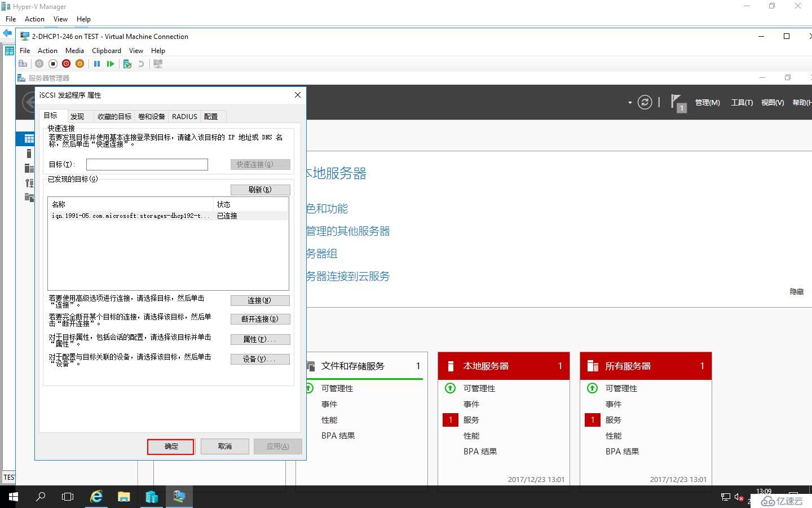
Task: Click the Hyper-V icon in the guest taskbar
Action: point(179,497)
